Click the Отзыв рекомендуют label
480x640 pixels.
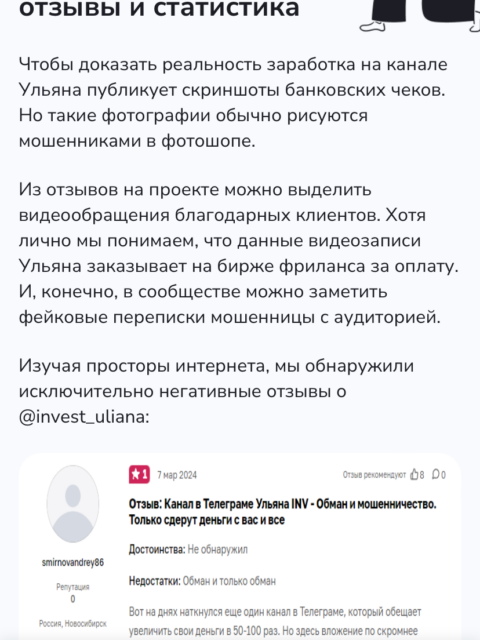(374, 475)
